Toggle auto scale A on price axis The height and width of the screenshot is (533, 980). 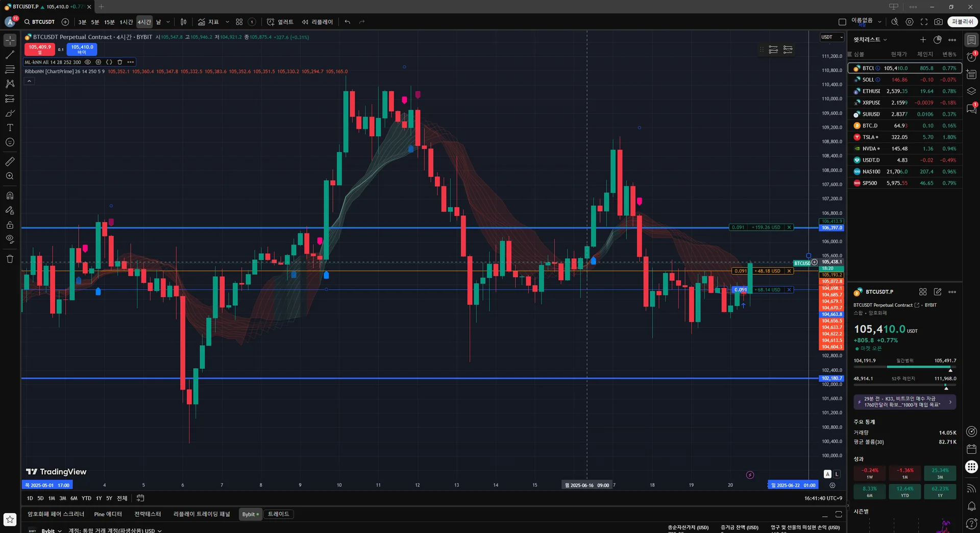[x=827, y=474]
